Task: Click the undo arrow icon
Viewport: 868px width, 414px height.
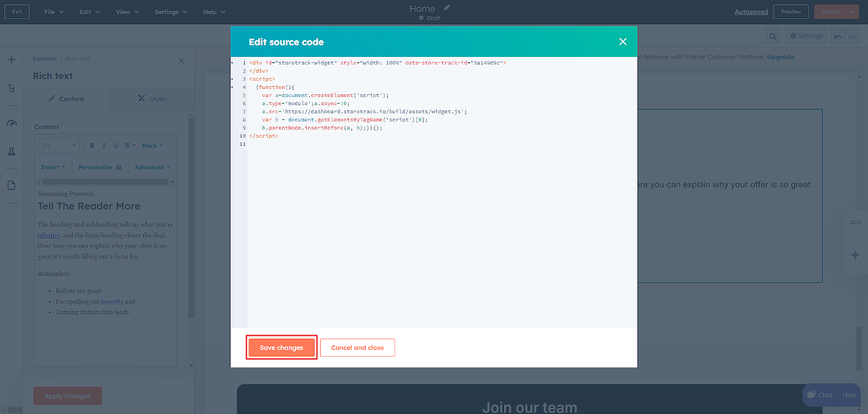Action: [838, 36]
